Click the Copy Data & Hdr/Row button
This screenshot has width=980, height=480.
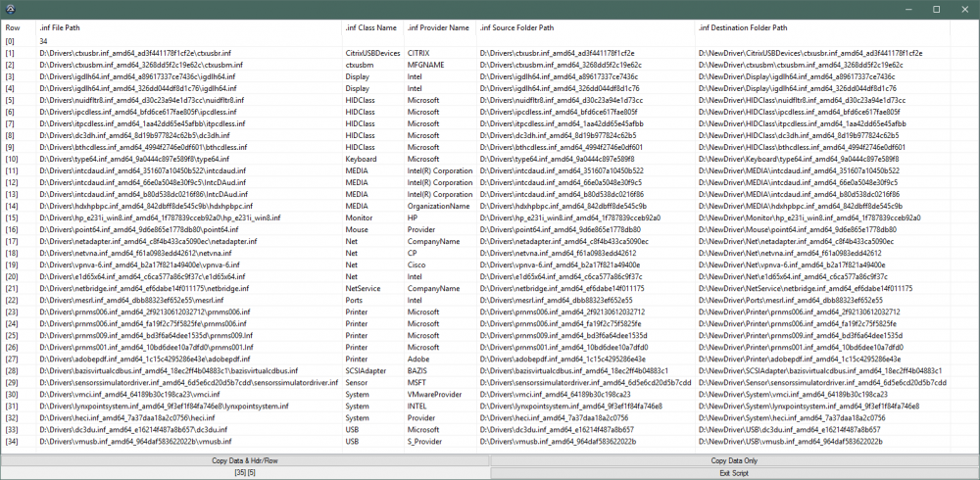pos(244,460)
